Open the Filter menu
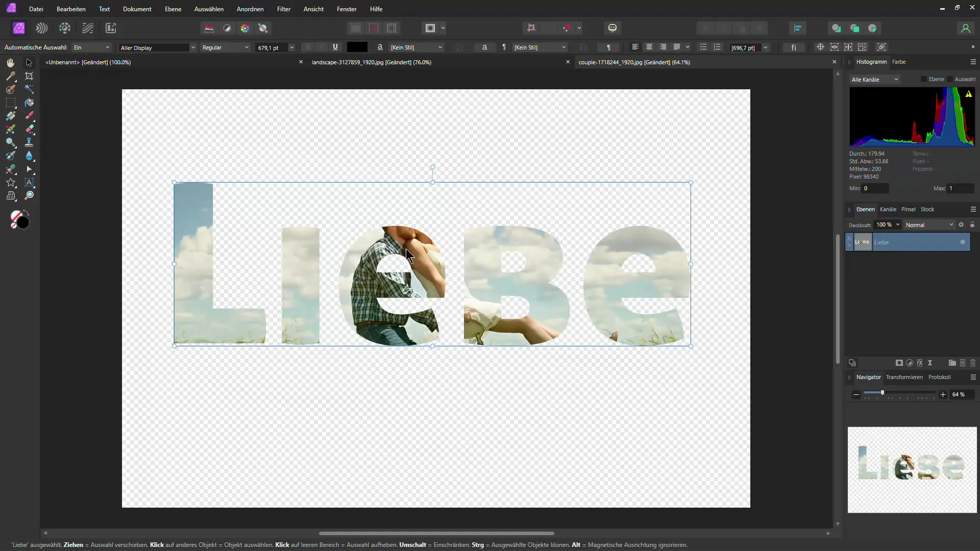This screenshot has height=551, width=980. pyautogui.click(x=284, y=9)
